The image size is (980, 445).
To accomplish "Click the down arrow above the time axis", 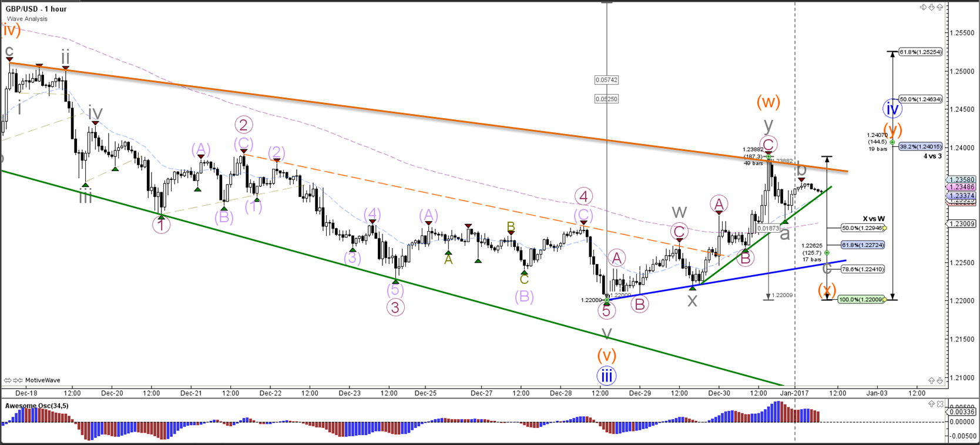I will pos(940,381).
